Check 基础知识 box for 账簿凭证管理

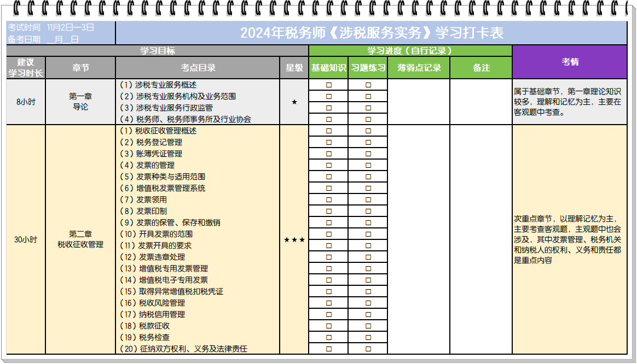pos(329,154)
